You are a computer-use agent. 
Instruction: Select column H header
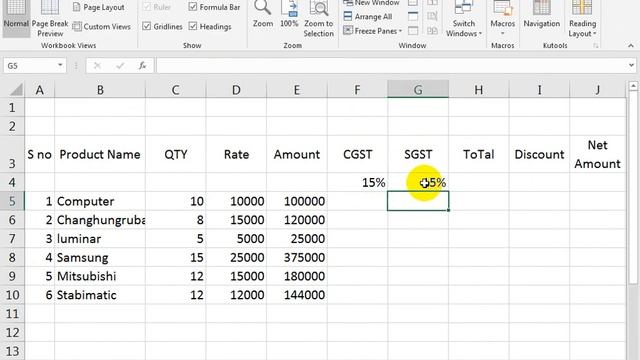(478, 90)
